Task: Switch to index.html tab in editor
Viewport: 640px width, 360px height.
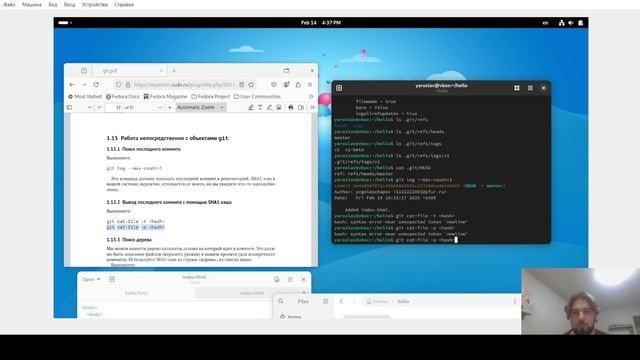Action: pyautogui.click(x=252, y=293)
